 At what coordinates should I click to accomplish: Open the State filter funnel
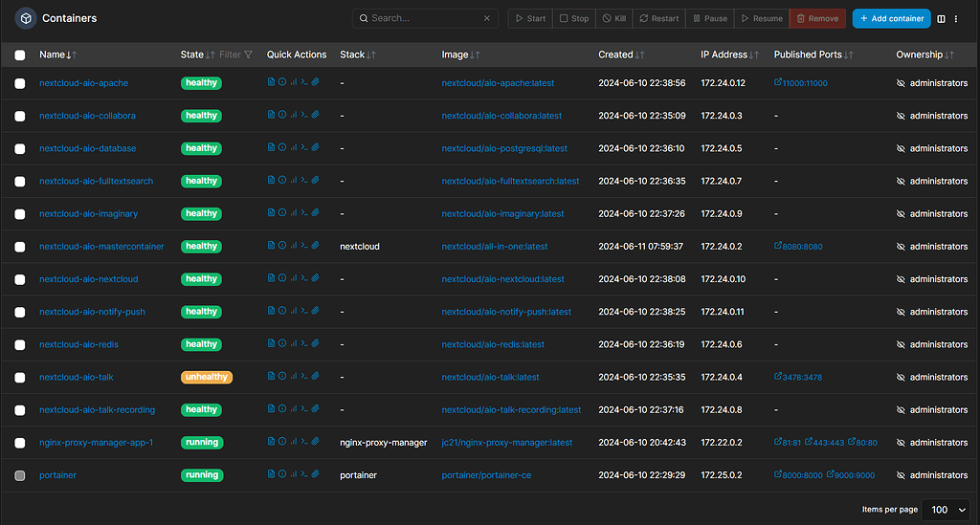pos(249,55)
